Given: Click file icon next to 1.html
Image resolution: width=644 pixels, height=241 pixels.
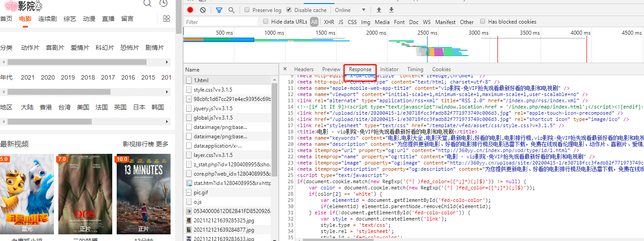Looking at the screenshot, I should click(189, 80).
